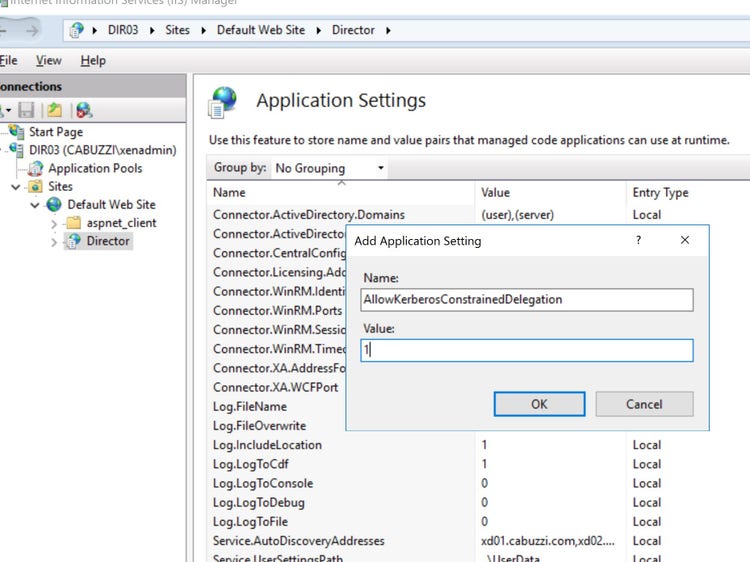Select Connector.XA.WCFPort row
Image resolution: width=750 pixels, height=562 pixels.
(x=276, y=387)
